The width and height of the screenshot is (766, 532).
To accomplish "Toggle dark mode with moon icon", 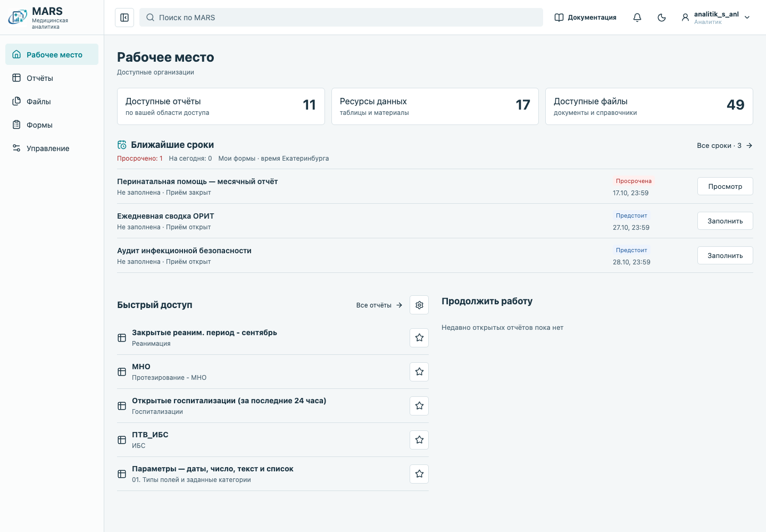I will tap(662, 18).
